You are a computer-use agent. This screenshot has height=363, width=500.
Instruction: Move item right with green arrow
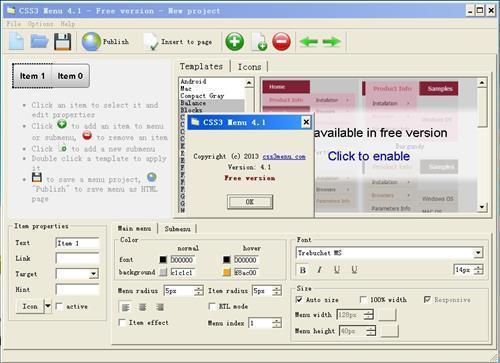[x=332, y=42]
